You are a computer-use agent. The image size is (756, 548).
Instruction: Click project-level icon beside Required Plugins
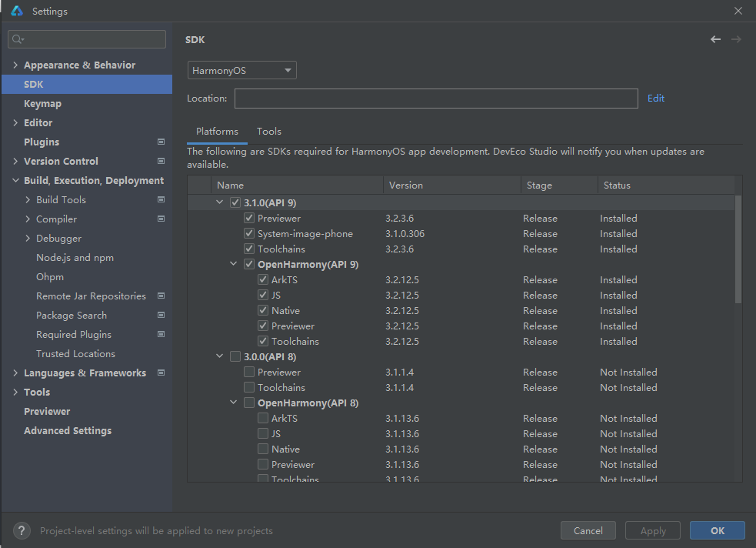coord(161,334)
